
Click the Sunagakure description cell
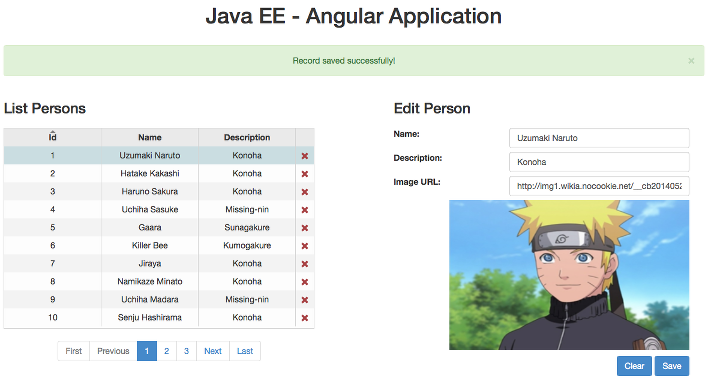(x=247, y=228)
